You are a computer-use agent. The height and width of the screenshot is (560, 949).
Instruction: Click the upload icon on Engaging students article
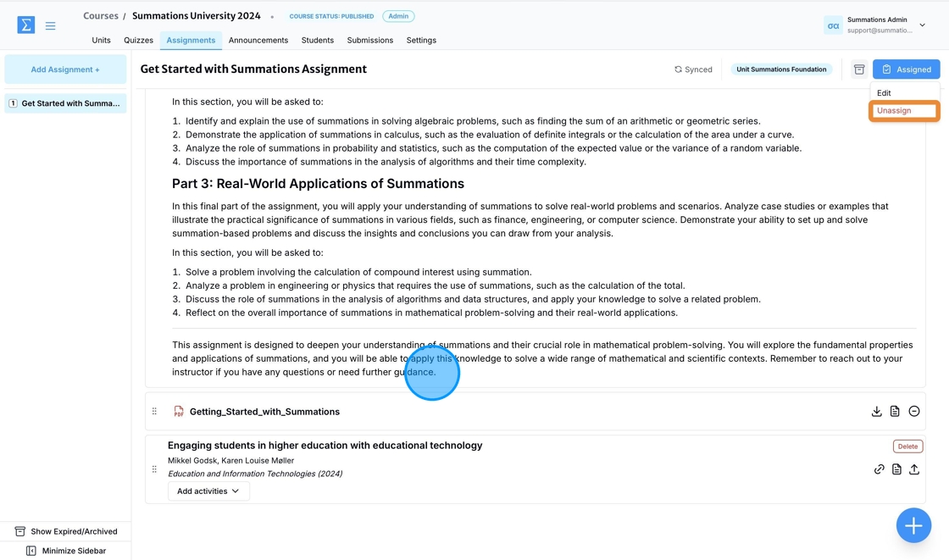tap(914, 469)
